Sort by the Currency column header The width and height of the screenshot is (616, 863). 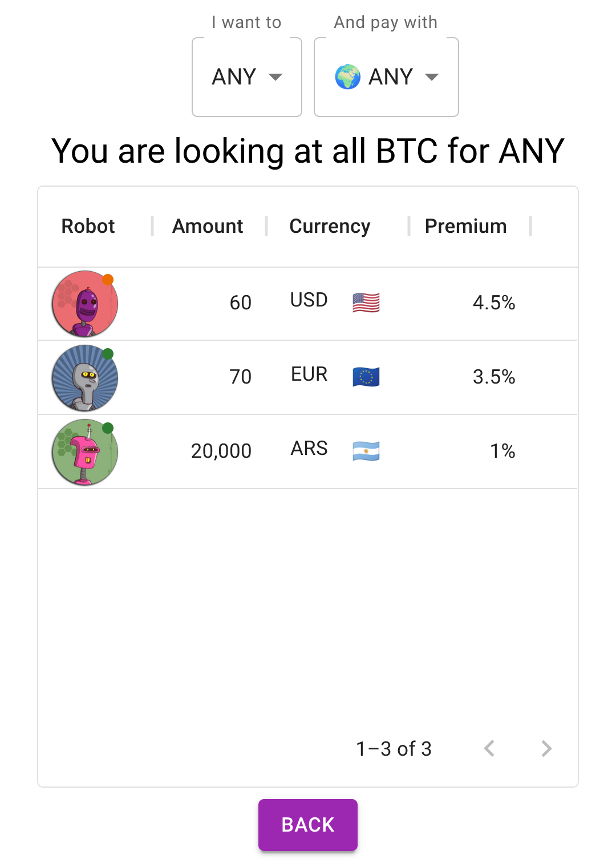(x=330, y=226)
